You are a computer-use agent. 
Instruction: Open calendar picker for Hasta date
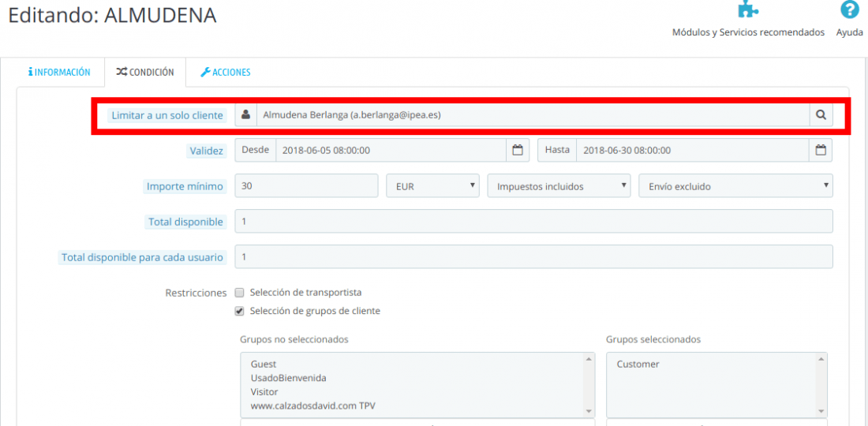pyautogui.click(x=821, y=150)
